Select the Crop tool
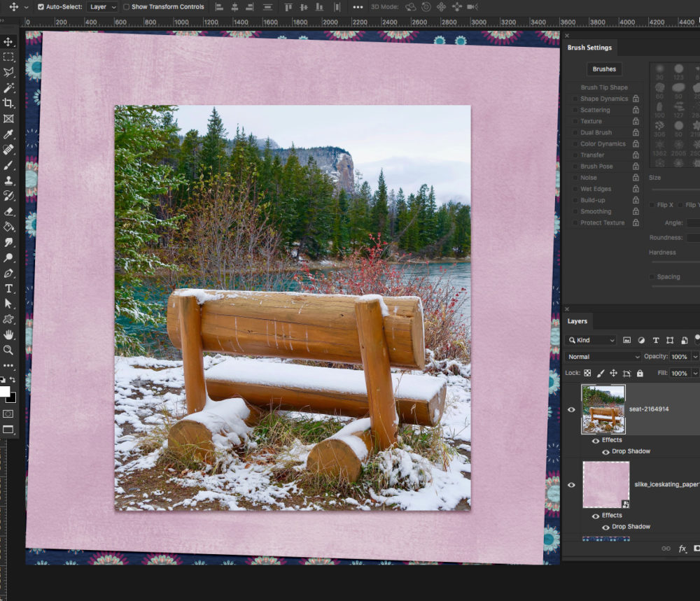 click(8, 103)
